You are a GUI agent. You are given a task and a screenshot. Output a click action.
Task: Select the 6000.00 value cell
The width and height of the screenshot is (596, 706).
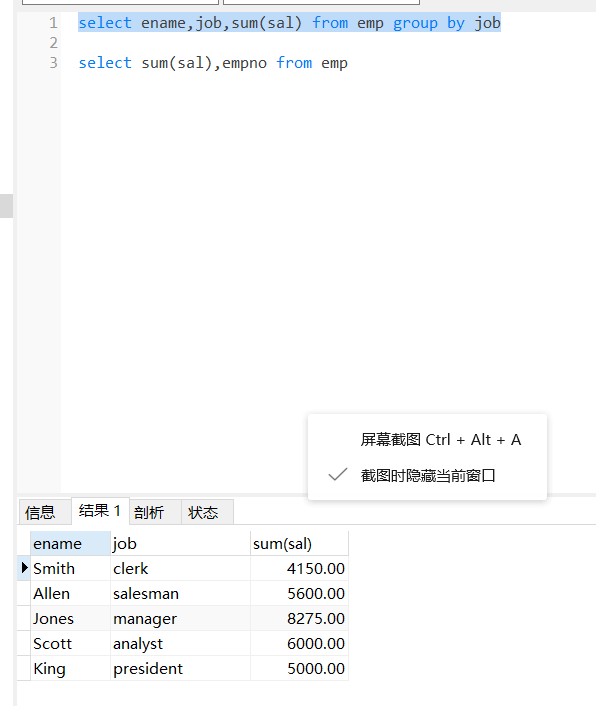click(x=299, y=643)
